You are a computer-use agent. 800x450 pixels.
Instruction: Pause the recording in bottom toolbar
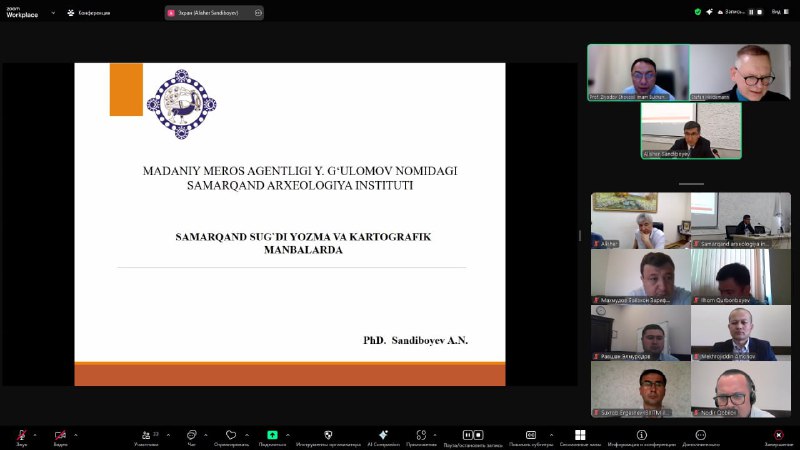pyautogui.click(x=467, y=435)
